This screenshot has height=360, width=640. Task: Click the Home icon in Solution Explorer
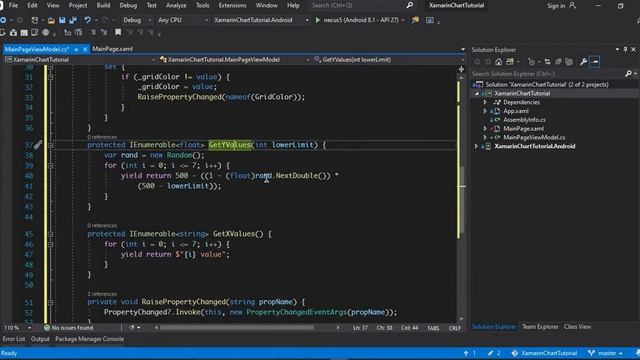click(x=498, y=62)
